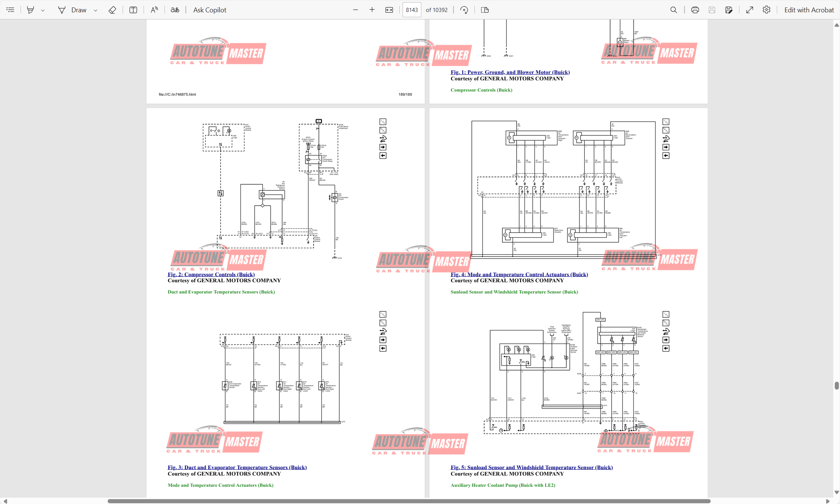Click the Draw tool label
The image size is (840, 504).
point(79,10)
